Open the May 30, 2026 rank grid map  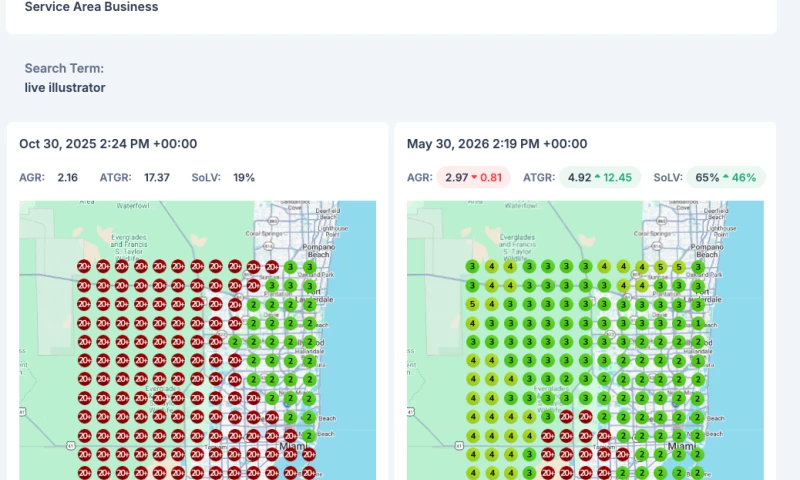[x=585, y=340]
